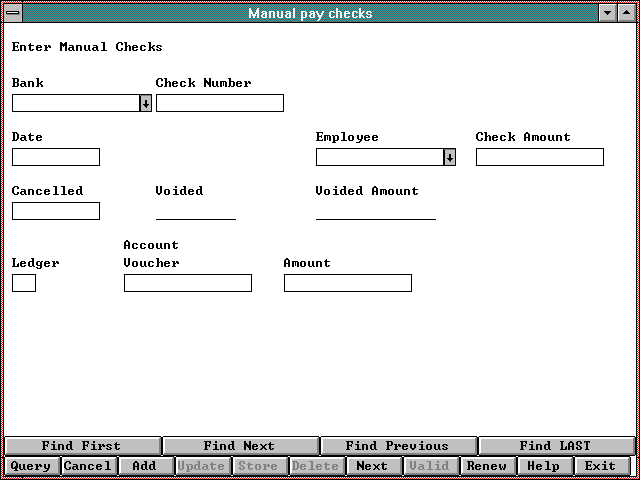Go to Next record button
640x480 pixels.
(372, 466)
